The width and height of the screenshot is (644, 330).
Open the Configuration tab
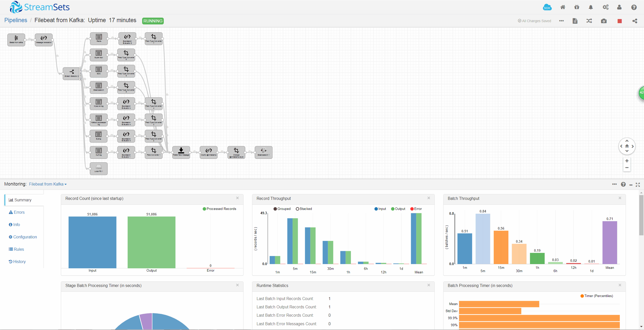[23, 237]
